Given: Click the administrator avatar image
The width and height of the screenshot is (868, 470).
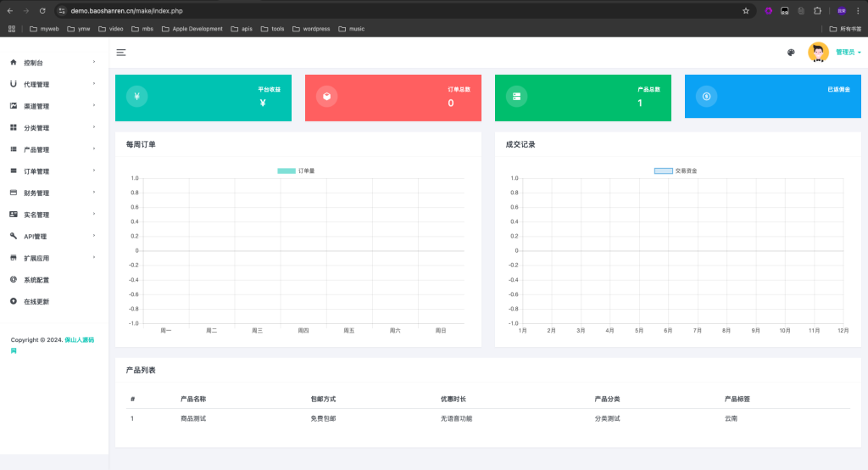Looking at the screenshot, I should click(x=818, y=53).
